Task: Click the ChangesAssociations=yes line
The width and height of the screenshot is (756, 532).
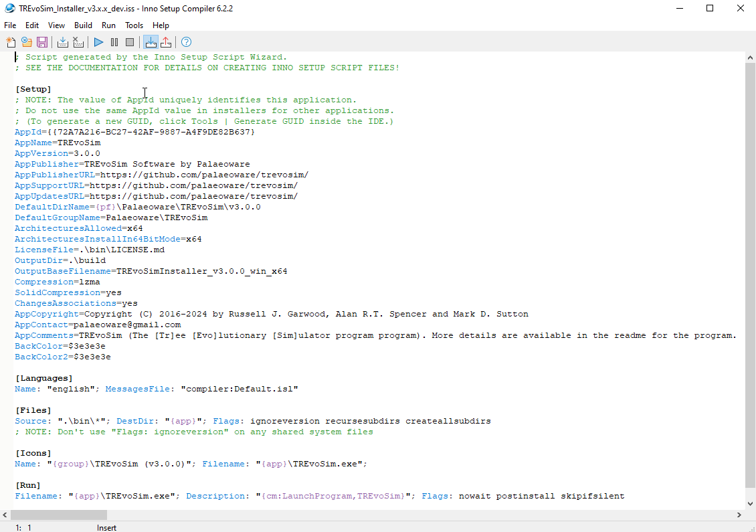Action: coord(76,303)
